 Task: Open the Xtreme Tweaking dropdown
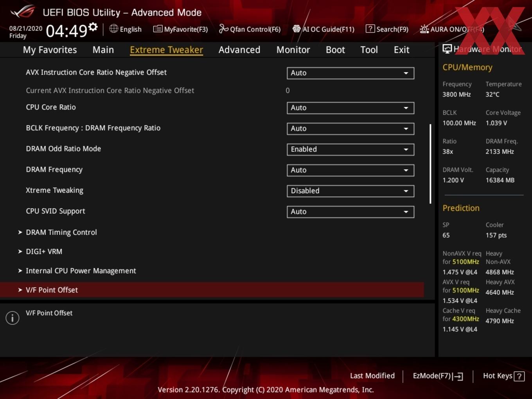tap(350, 191)
